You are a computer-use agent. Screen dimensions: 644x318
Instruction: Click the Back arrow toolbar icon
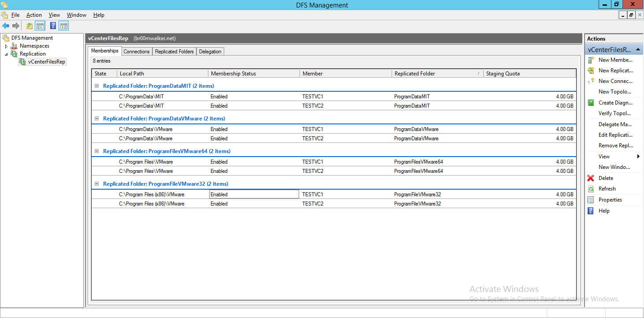pyautogui.click(x=6, y=26)
